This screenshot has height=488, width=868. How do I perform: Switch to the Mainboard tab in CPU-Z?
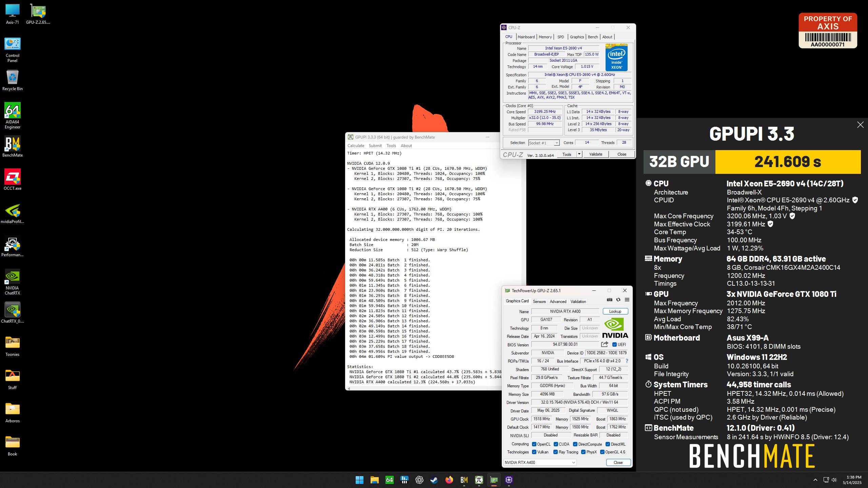tap(526, 37)
